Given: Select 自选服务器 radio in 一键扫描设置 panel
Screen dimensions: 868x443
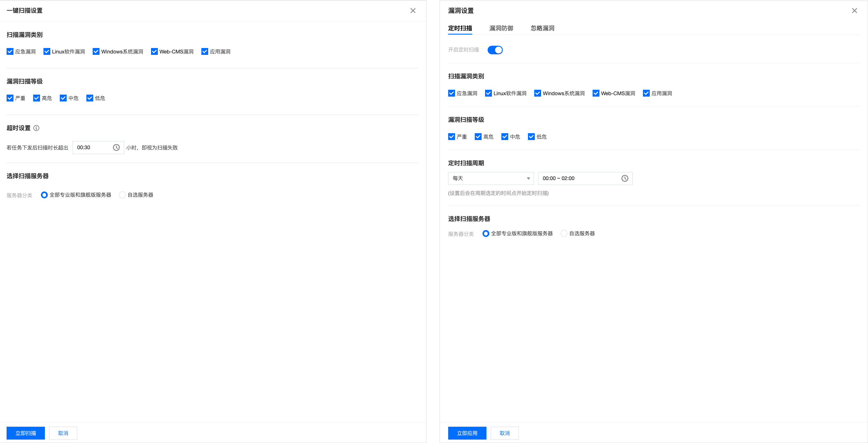Looking at the screenshot, I should 122,195.
